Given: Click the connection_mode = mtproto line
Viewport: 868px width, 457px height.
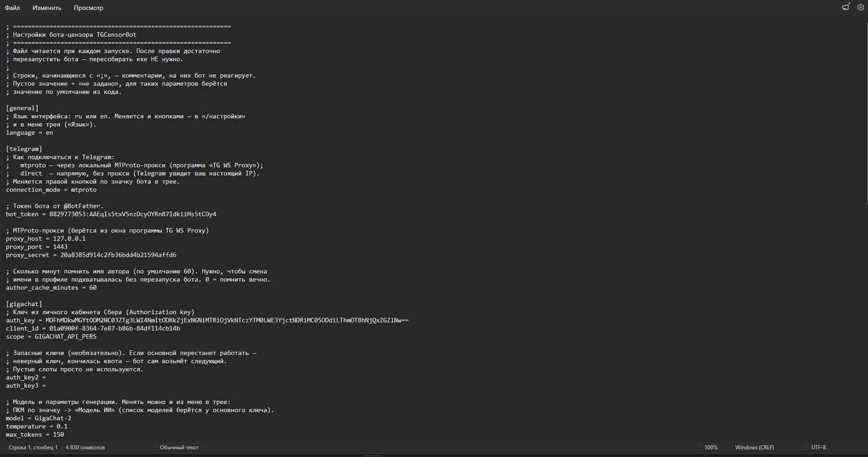Looking at the screenshot, I should [x=51, y=190].
